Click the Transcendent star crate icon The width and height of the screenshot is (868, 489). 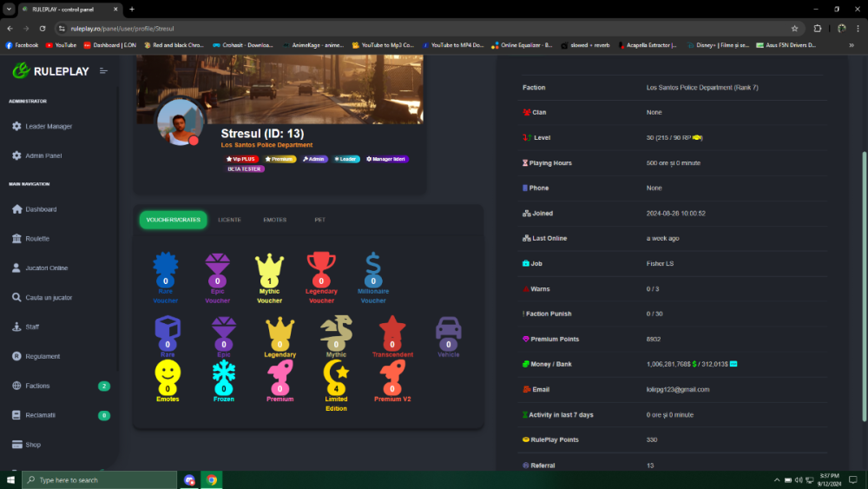point(392,331)
